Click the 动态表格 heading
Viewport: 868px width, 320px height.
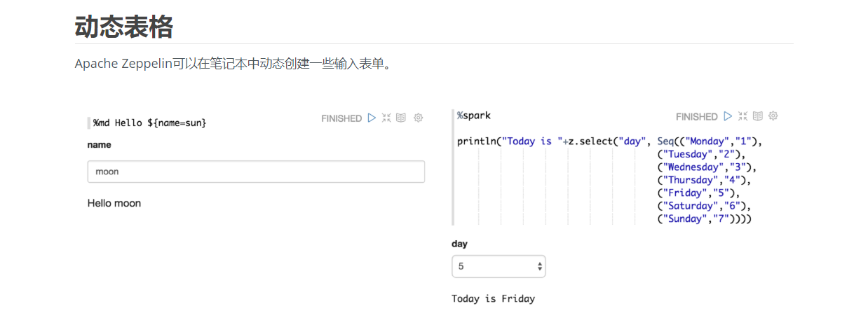[124, 27]
